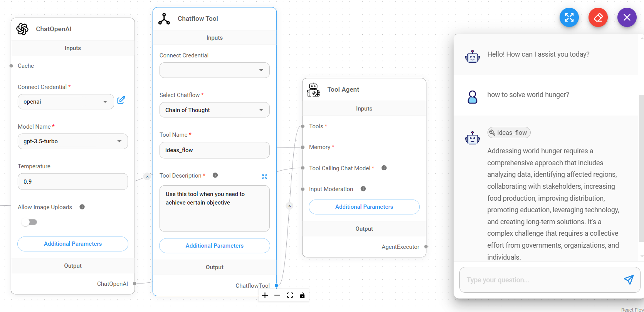
Task: Click the edit credential pencil icon
Action: tap(121, 100)
